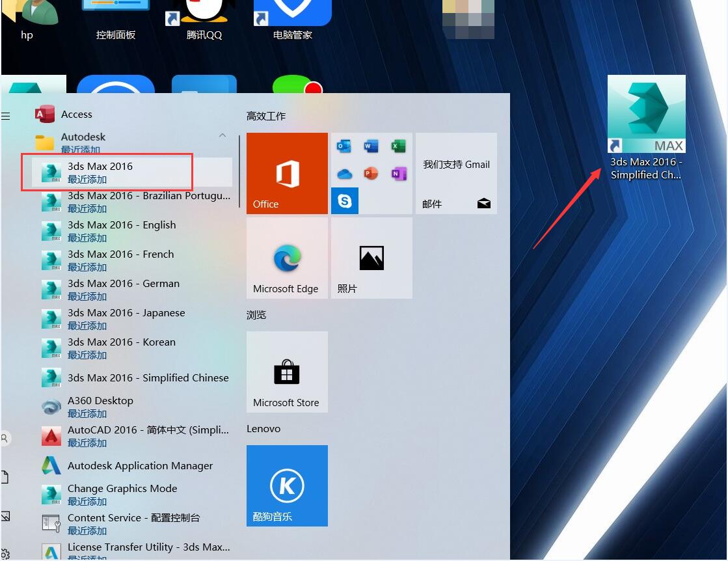Click the Start menu hamburger button
This screenshot has height=561, width=728.
[x=6, y=116]
